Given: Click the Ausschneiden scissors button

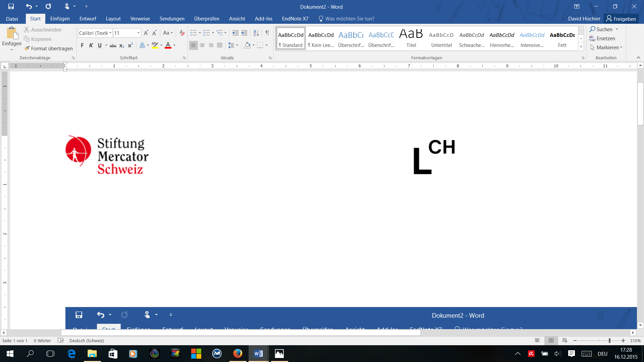Looking at the screenshot, I should 43,30.
